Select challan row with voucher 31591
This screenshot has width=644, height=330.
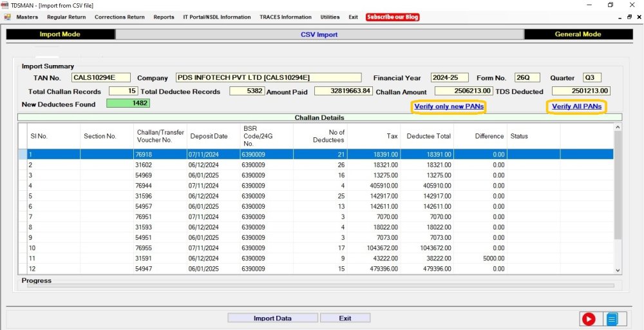click(144, 258)
